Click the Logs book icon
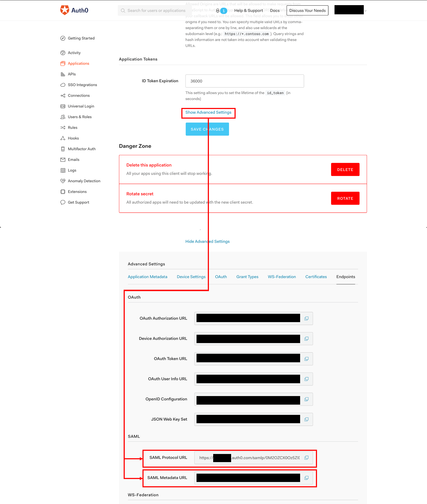Screen dimensions: 427x504 (x=63, y=170)
